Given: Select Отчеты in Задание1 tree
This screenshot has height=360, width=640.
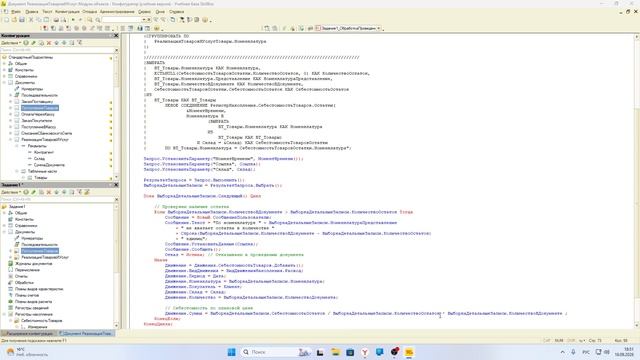Looking at the screenshot, I should [x=21, y=276].
